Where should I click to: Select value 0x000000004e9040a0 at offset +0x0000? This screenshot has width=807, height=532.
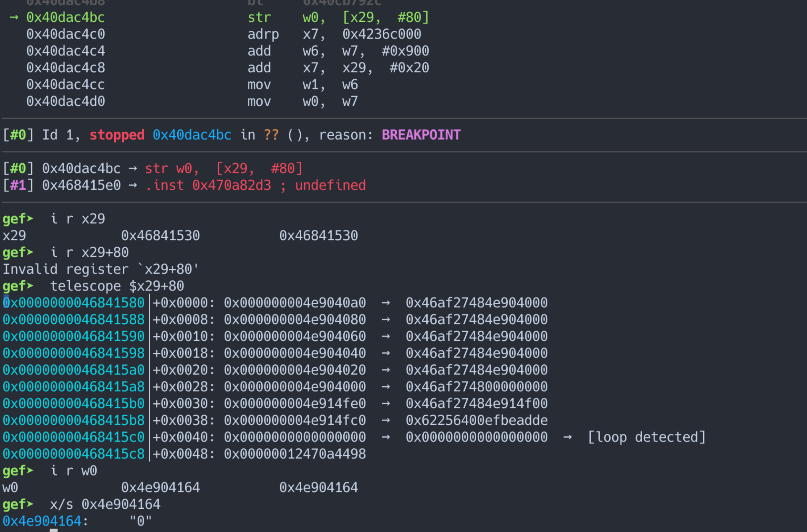295,303
